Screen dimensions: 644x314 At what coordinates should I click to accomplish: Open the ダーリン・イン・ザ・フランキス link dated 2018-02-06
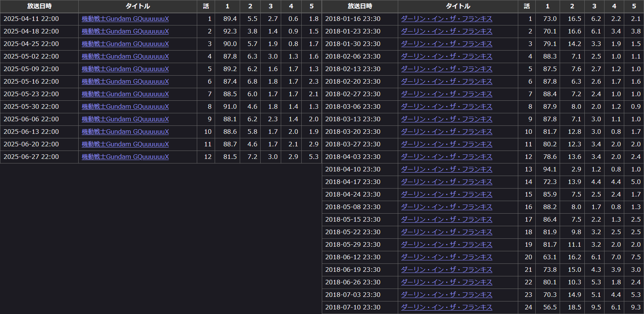coord(446,56)
